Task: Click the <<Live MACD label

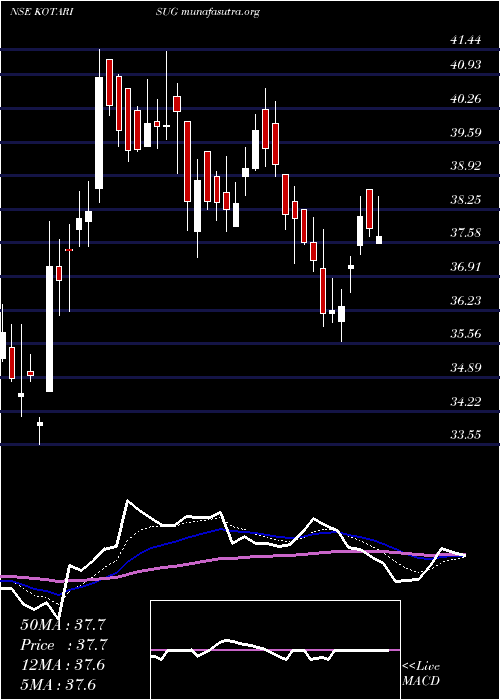Action: 421,674
